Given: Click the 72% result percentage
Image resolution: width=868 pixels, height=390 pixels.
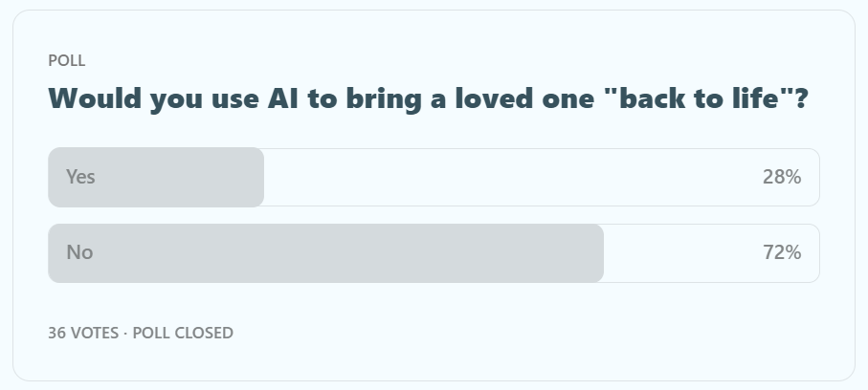Looking at the screenshot, I should (x=781, y=253).
